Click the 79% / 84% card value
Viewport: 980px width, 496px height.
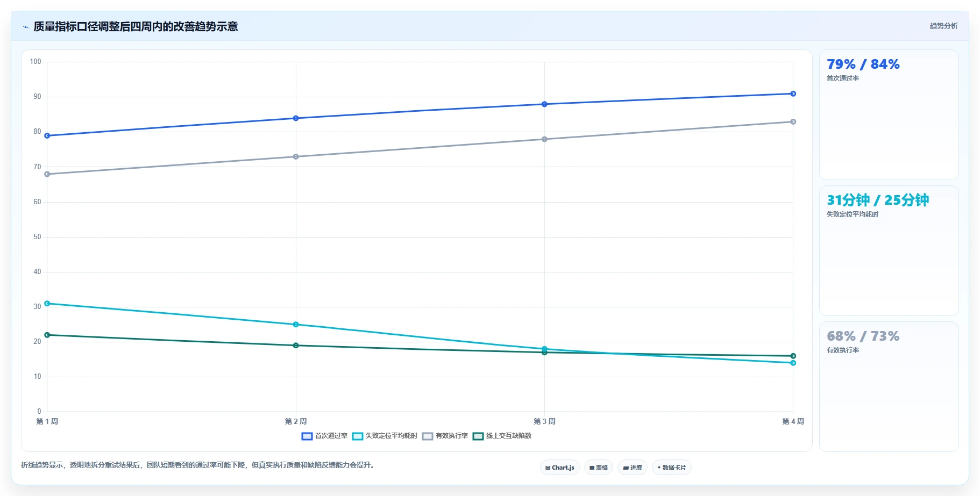(x=863, y=64)
